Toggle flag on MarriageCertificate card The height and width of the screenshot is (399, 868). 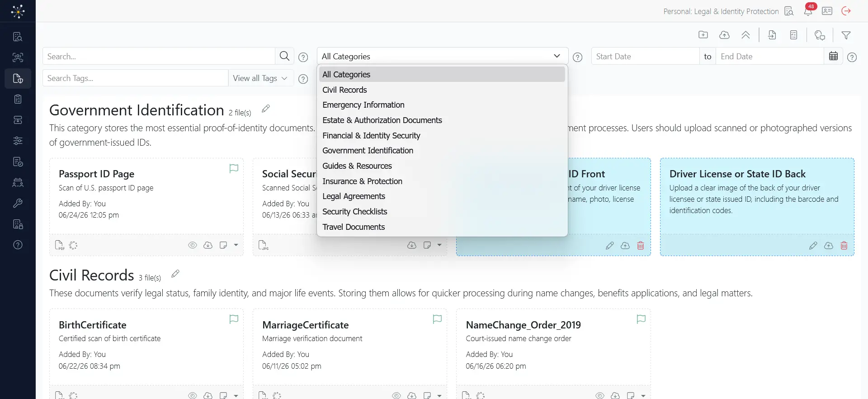(437, 319)
